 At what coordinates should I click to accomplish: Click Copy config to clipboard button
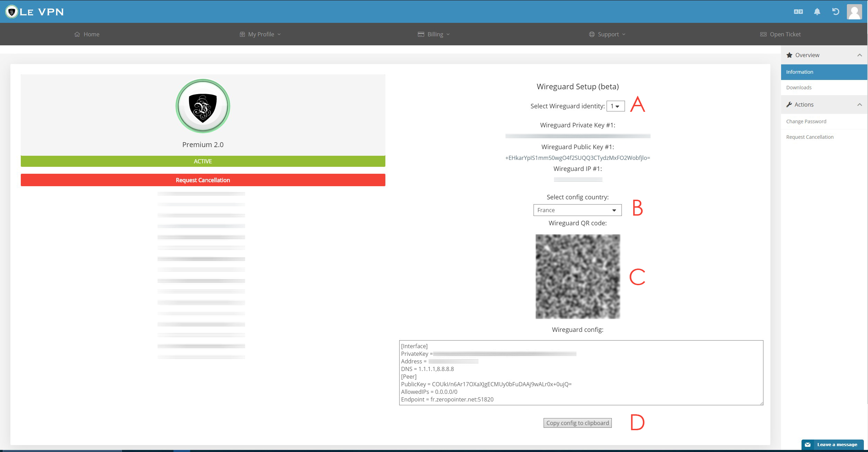pyautogui.click(x=578, y=422)
